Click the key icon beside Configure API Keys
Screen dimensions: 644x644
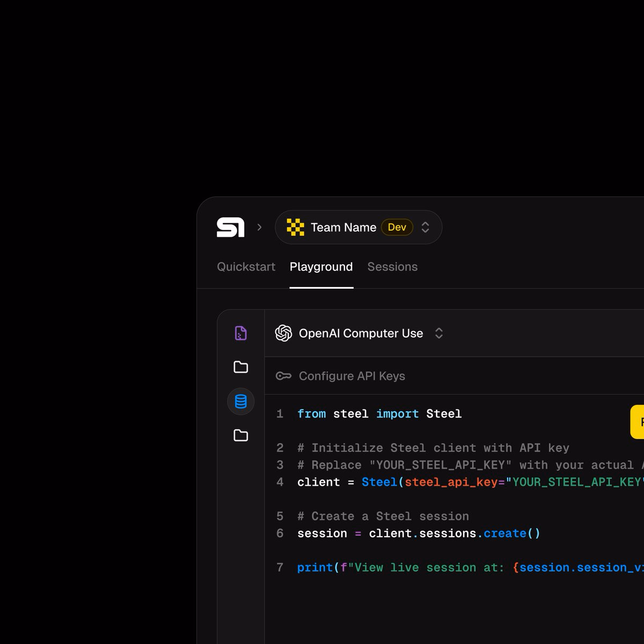(283, 376)
